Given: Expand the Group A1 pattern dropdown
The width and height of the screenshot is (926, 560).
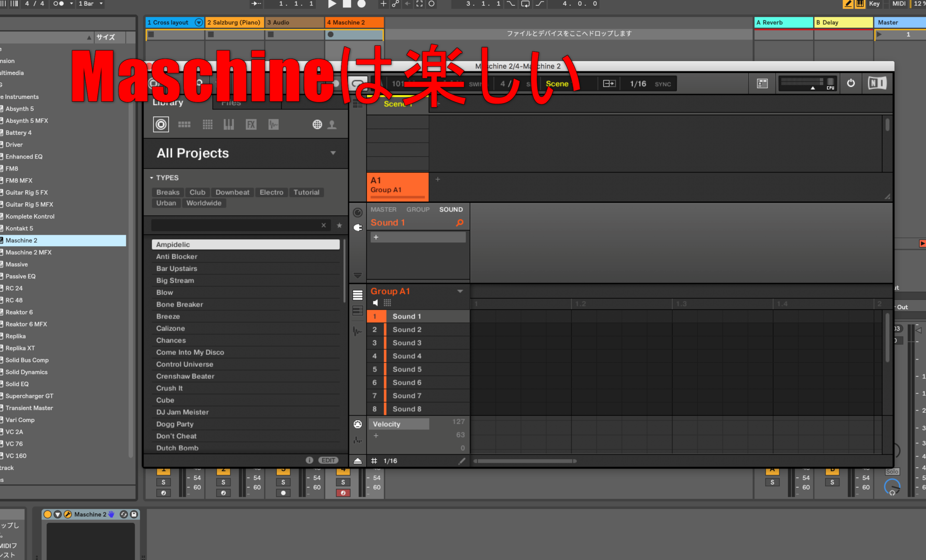Looking at the screenshot, I should [460, 291].
